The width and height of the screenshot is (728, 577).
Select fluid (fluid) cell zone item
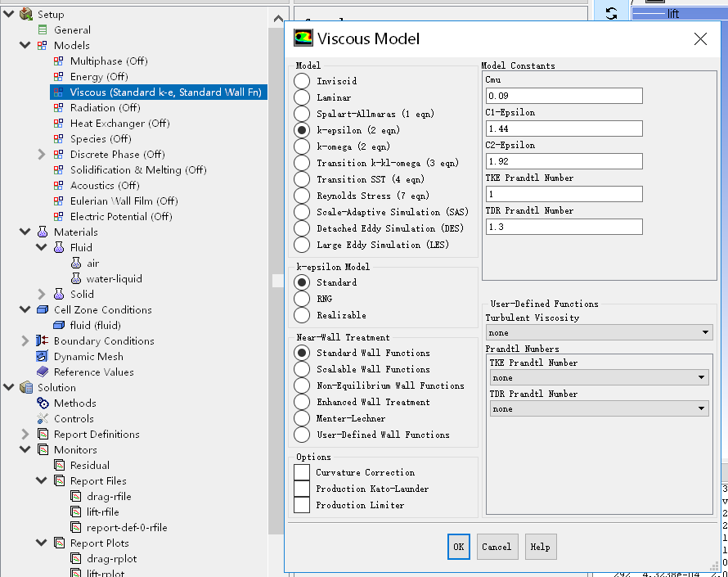point(96,325)
